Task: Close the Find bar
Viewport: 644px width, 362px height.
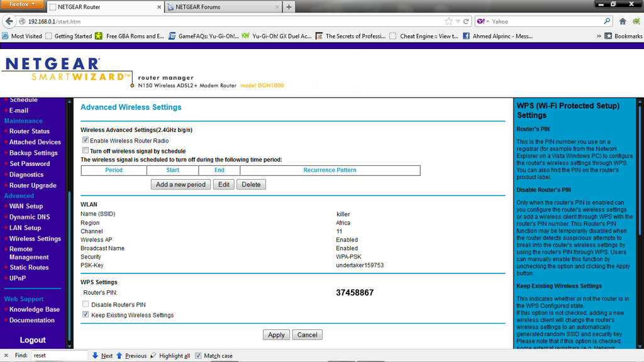Action: [6, 356]
